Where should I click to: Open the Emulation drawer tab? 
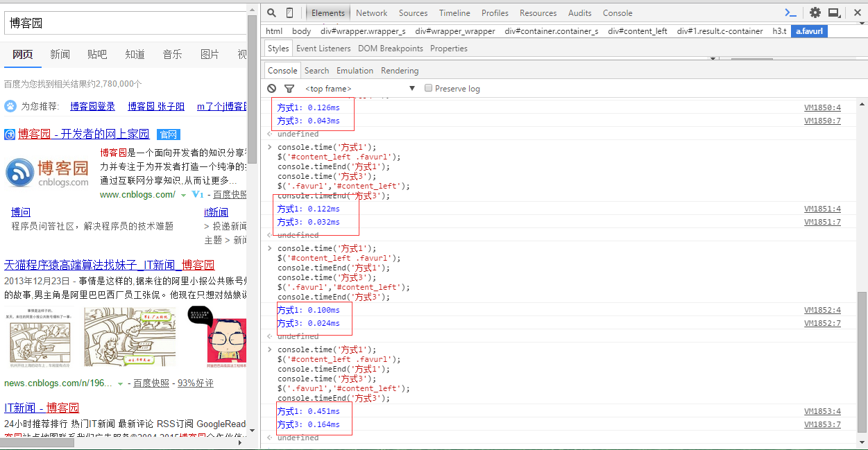tap(355, 71)
